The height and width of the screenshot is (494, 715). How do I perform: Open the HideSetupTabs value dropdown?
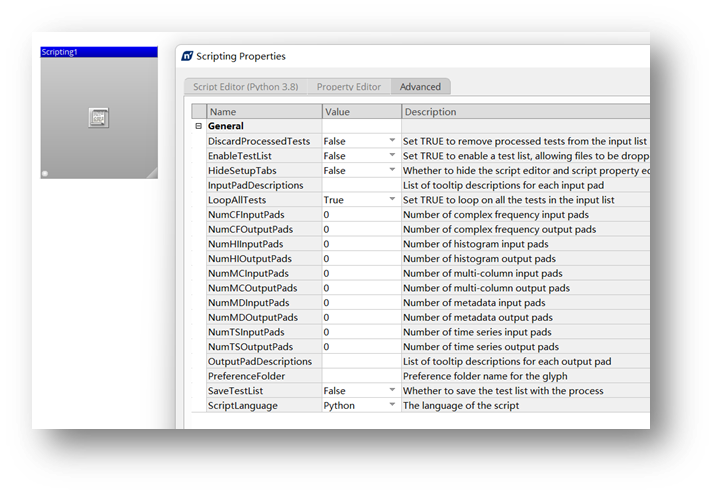[392, 171]
